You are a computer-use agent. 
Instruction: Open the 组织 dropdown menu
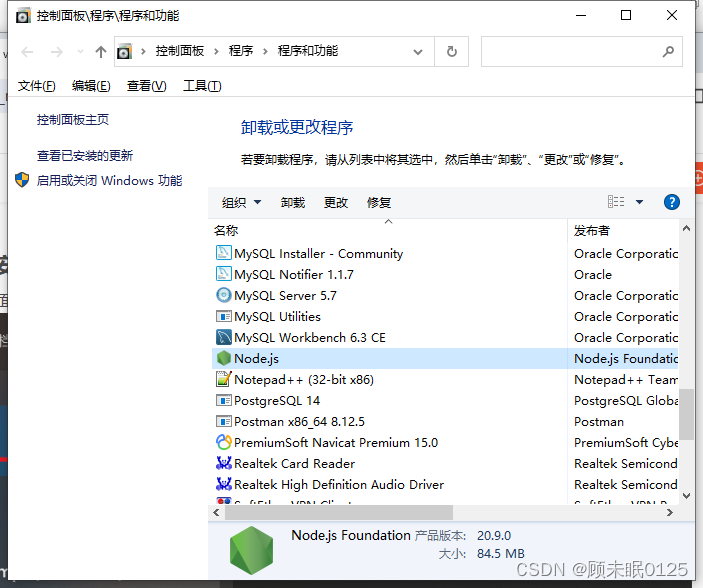(x=241, y=202)
